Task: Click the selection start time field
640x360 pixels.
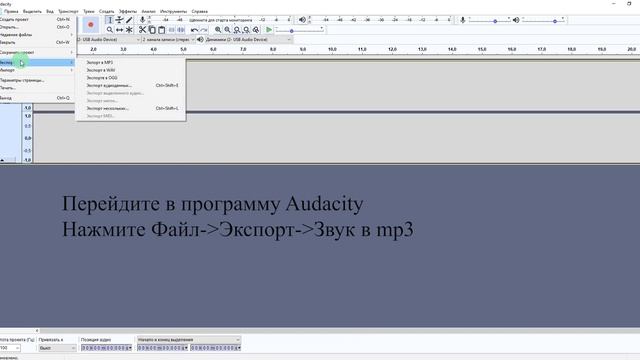Action: [161, 348]
